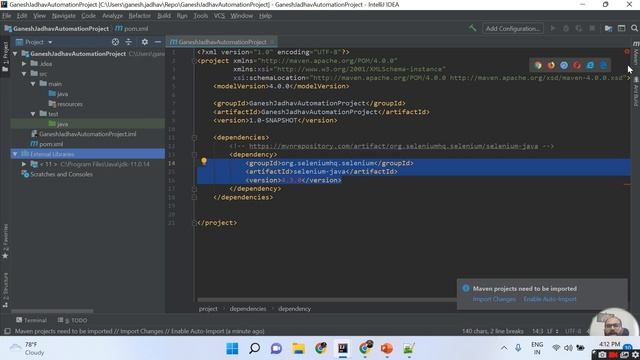Open Project panel settings gear

[x=144, y=42]
